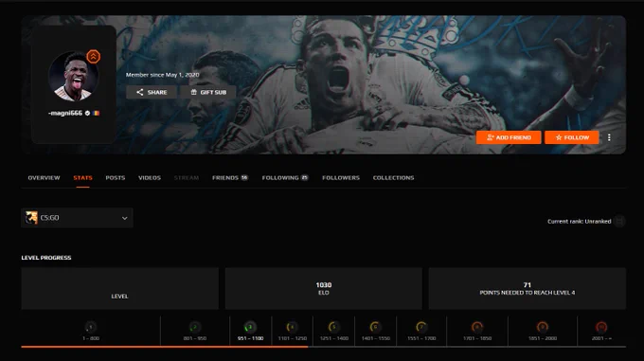Click the FOLLOW button

click(x=572, y=137)
